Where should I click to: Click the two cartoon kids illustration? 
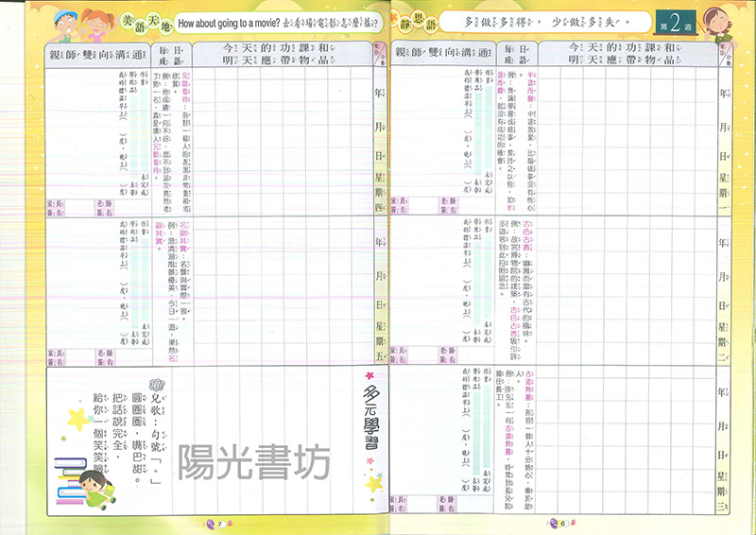tap(79, 21)
